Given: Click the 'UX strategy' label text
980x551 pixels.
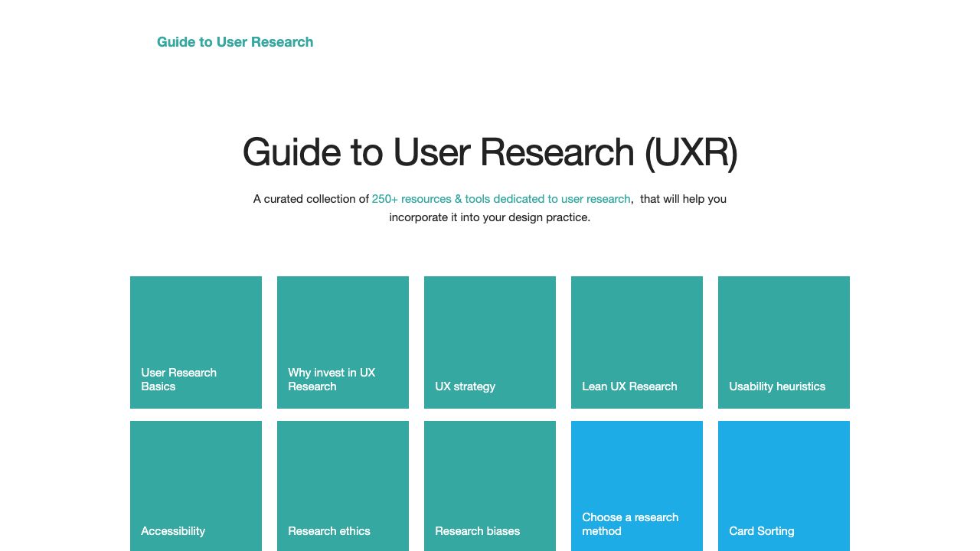Looking at the screenshot, I should pyautogui.click(x=465, y=386).
